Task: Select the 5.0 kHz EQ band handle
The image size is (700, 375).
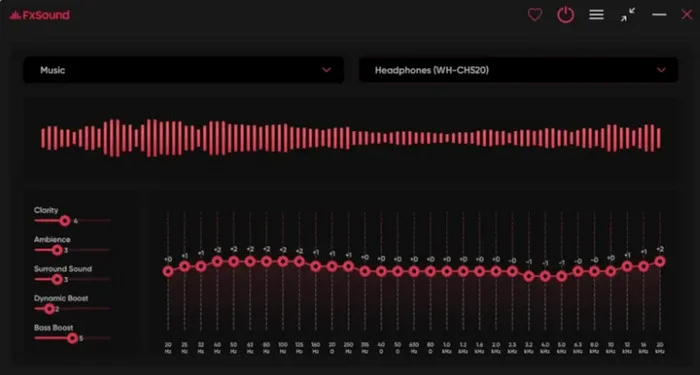Action: 562,276
